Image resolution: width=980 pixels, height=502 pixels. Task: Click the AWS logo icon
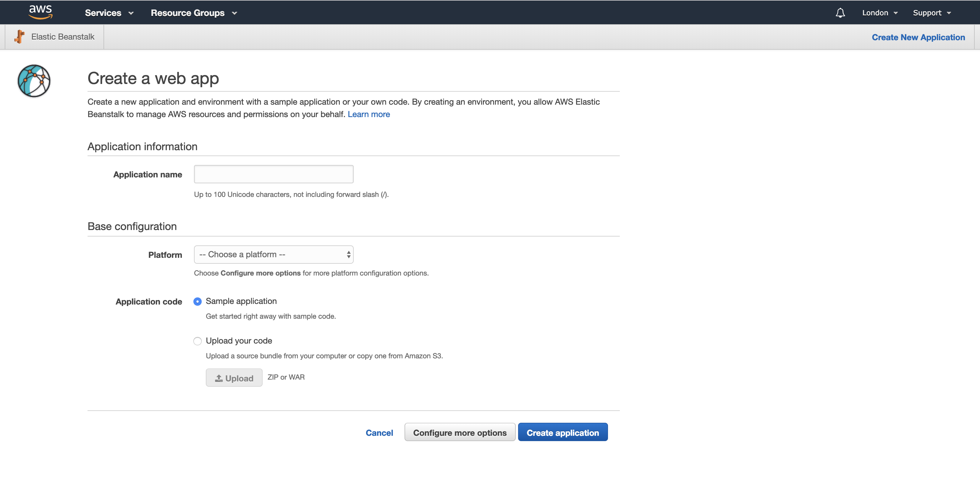click(x=40, y=12)
